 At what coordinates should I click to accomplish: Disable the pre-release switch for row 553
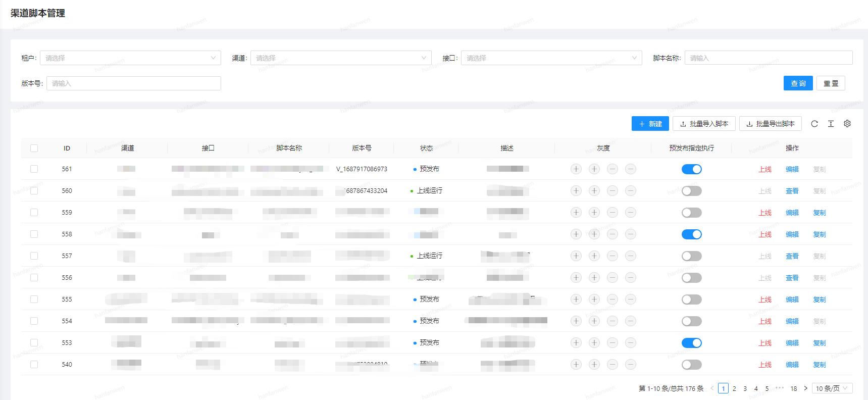(692, 343)
